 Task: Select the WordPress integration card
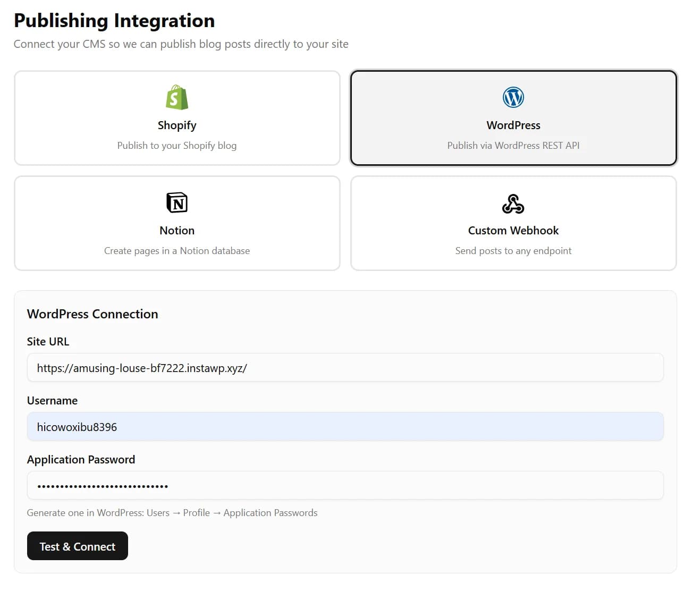coord(513,117)
